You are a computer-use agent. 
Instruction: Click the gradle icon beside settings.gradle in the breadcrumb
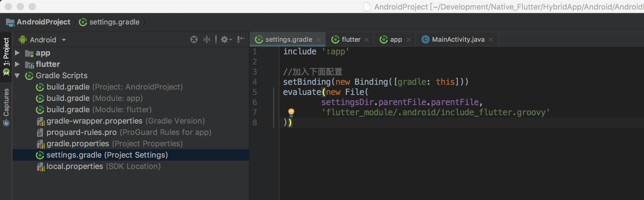coord(83,22)
